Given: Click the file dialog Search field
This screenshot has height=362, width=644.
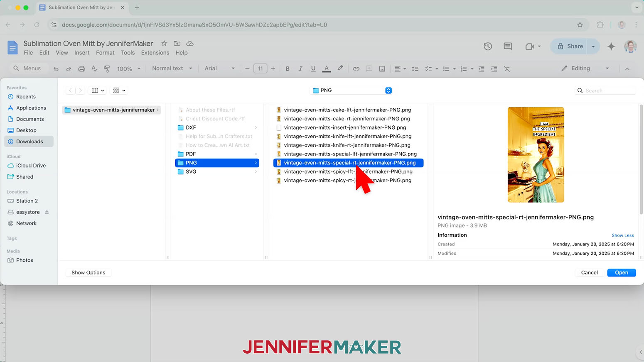Looking at the screenshot, I should coord(606,90).
